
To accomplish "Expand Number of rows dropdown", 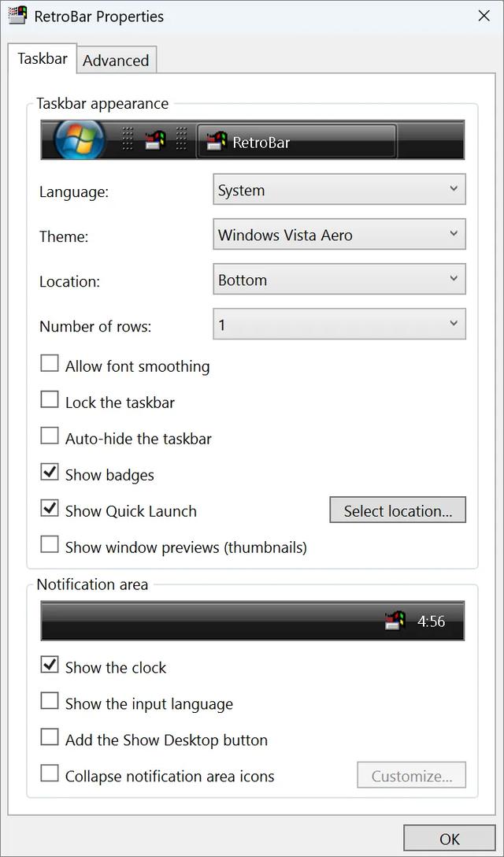I will (x=339, y=324).
